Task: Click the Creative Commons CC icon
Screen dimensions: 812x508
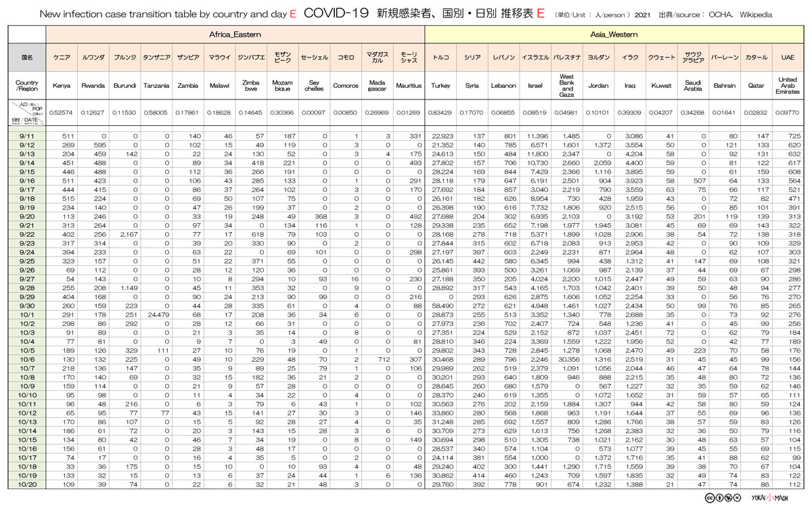Action: pos(710,499)
